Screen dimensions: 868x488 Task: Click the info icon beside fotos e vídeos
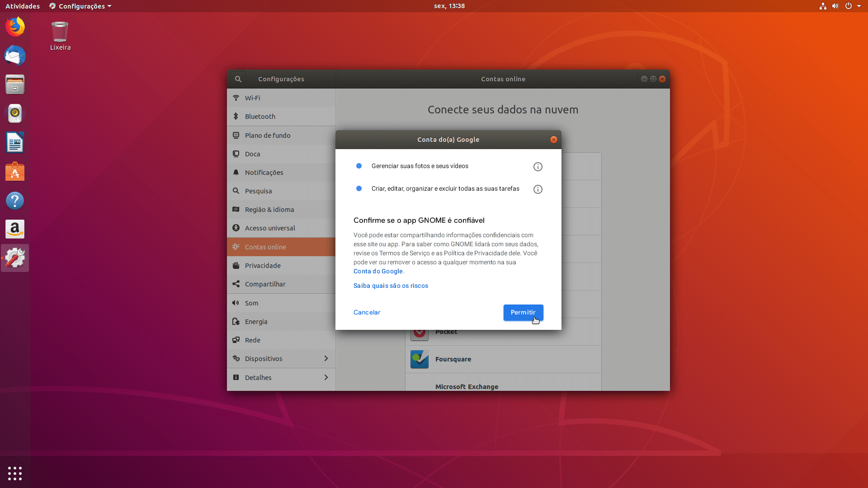[538, 167]
